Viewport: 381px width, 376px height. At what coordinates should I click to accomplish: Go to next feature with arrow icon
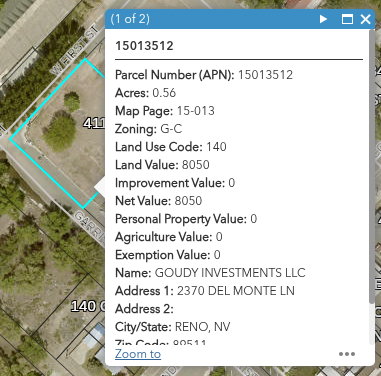click(x=323, y=19)
